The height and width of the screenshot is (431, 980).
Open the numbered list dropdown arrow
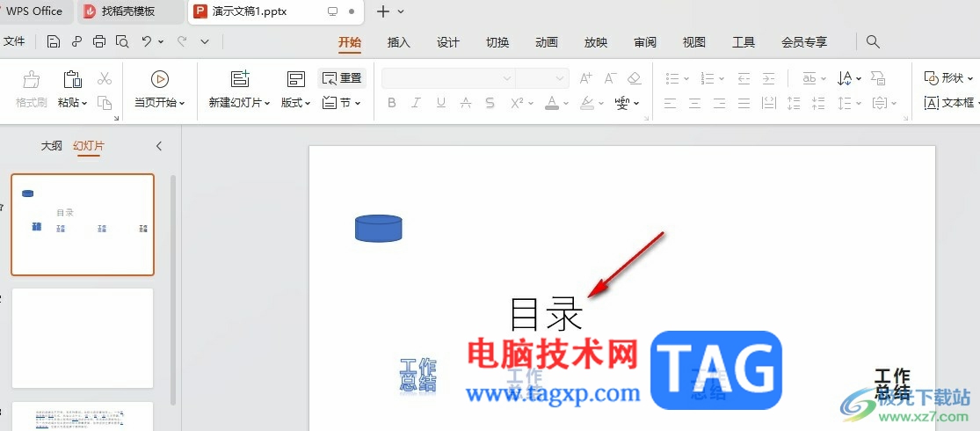(722, 79)
